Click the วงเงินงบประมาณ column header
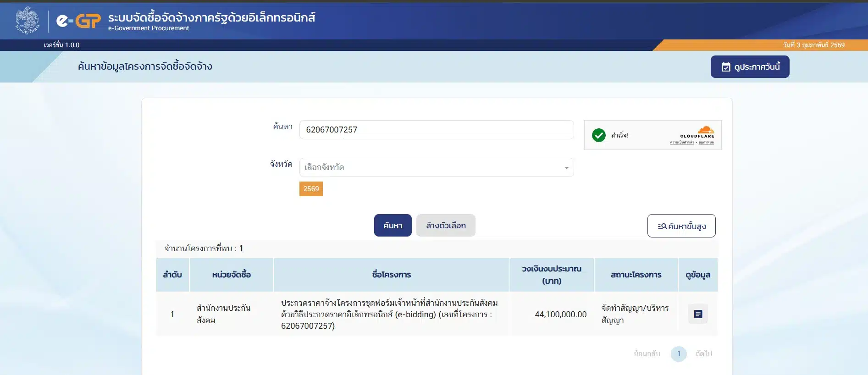868x375 pixels. (552, 275)
